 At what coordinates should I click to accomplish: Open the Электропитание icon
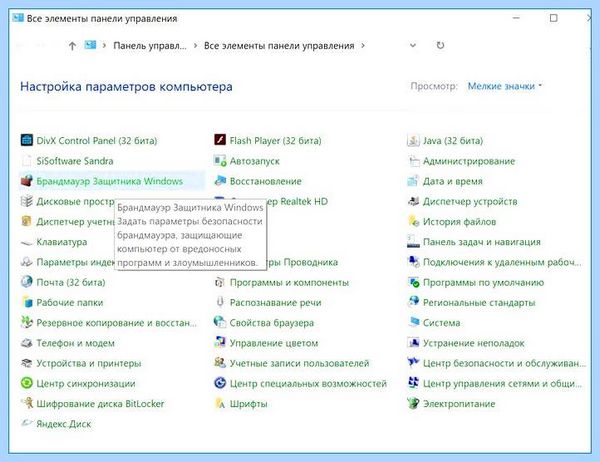tap(413, 403)
